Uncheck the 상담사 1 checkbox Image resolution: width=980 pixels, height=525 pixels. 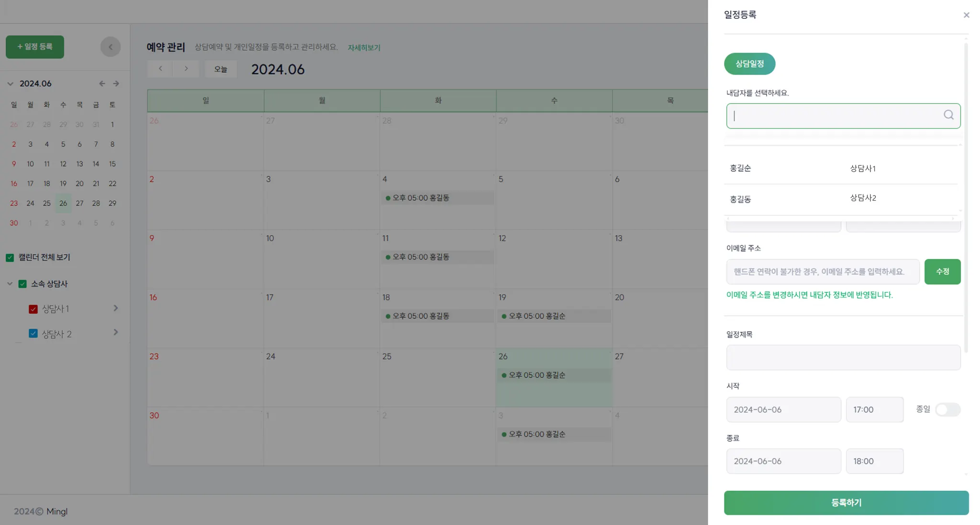(33, 309)
